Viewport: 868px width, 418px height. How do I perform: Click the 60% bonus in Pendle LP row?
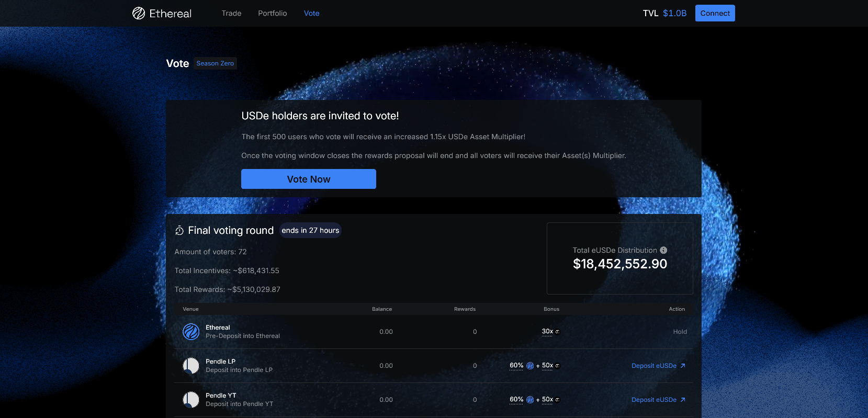coord(516,365)
